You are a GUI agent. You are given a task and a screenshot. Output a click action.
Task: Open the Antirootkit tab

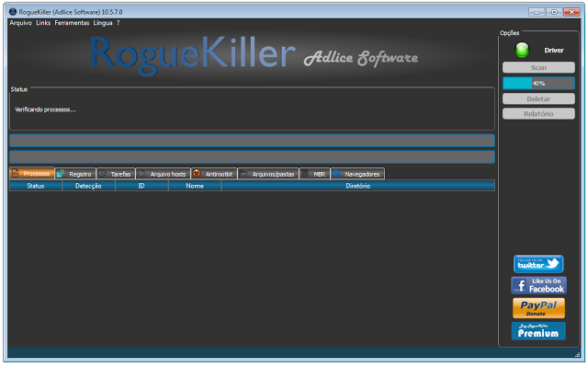[214, 174]
